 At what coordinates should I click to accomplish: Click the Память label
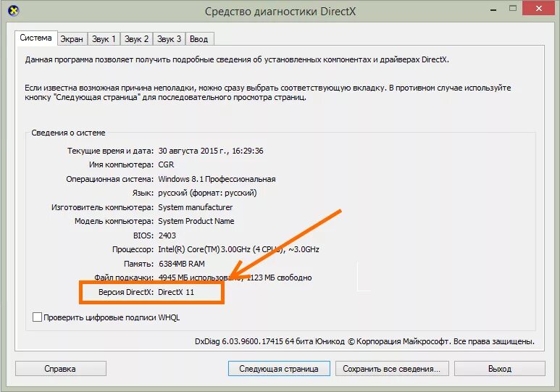coord(138,264)
